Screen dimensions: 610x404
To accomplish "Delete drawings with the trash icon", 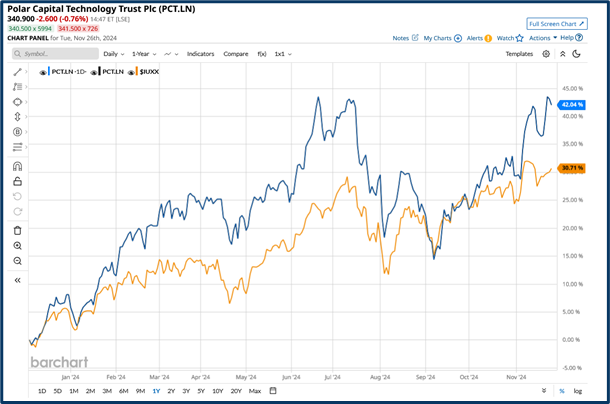I will [17, 231].
